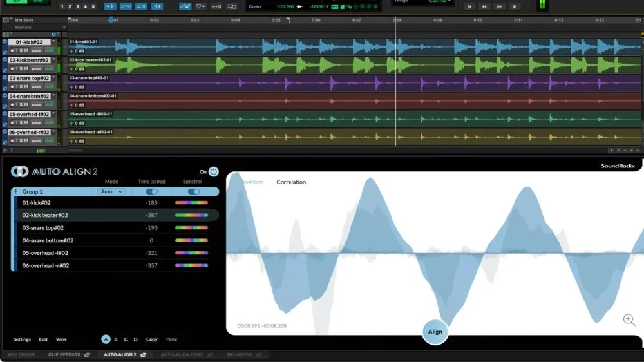Viewport: 644px width, 362px height.
Task: Select preset slot B
Action: tap(116, 339)
